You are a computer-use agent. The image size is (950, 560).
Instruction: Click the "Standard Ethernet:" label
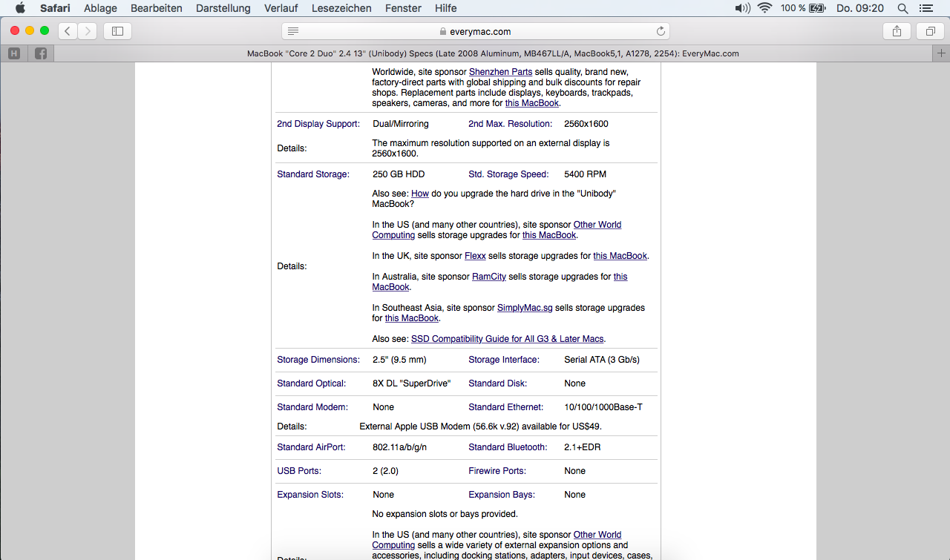506,407
